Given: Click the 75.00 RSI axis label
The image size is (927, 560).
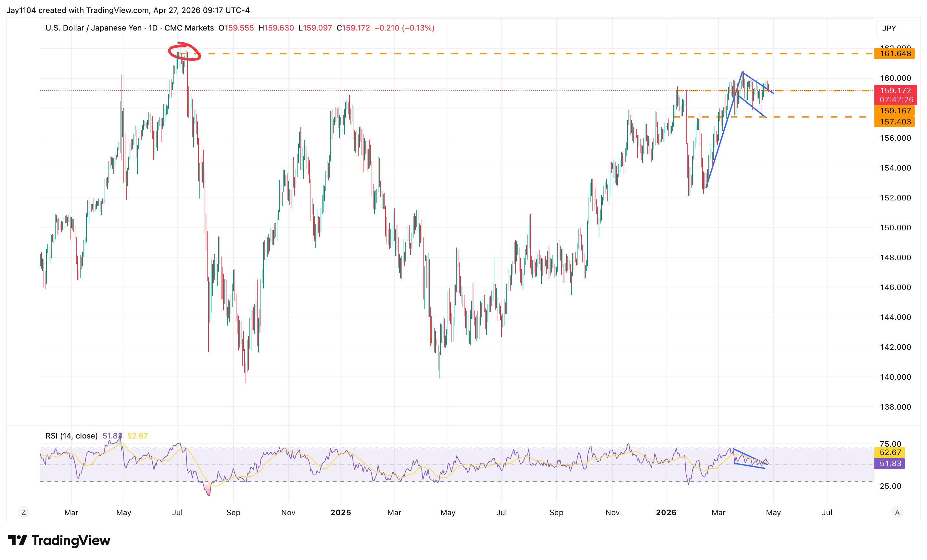Looking at the screenshot, I should click(890, 443).
